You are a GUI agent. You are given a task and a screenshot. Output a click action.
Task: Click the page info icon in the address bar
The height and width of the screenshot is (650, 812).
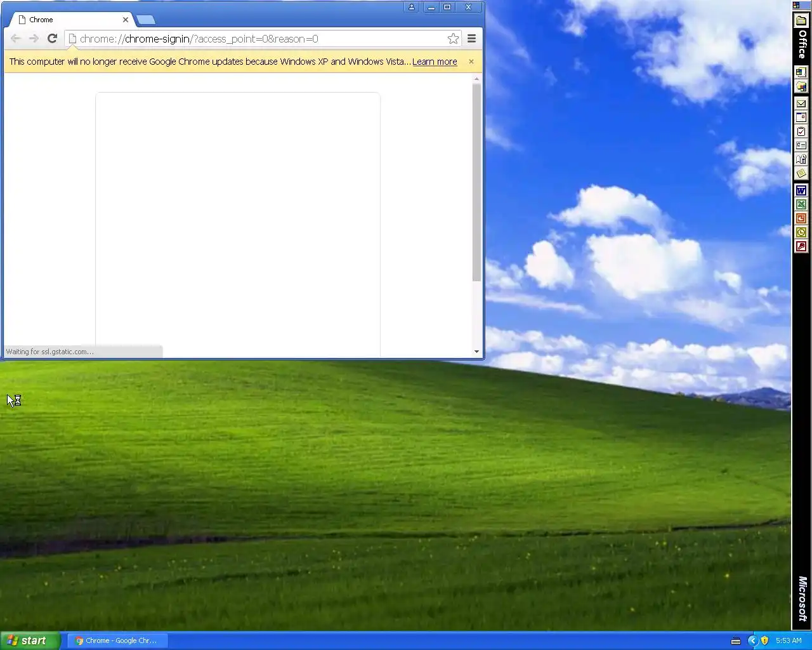click(72, 39)
